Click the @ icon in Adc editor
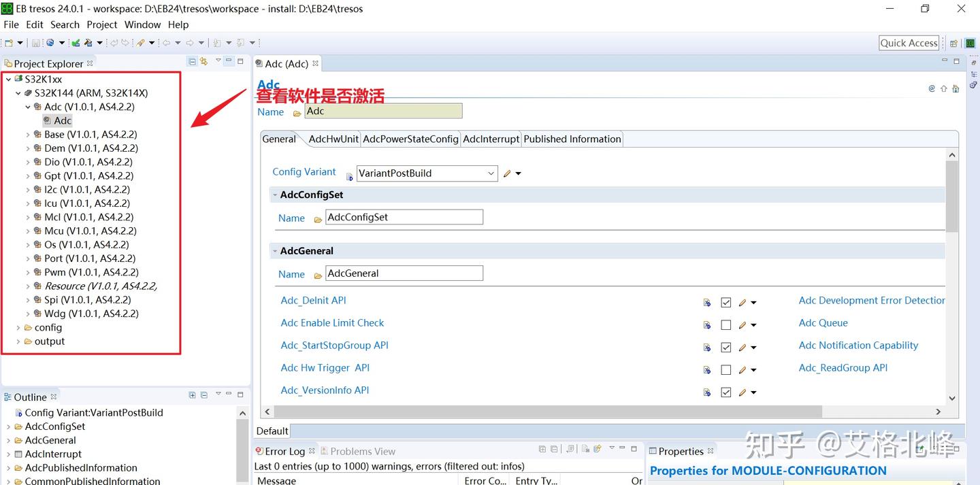 [932, 88]
